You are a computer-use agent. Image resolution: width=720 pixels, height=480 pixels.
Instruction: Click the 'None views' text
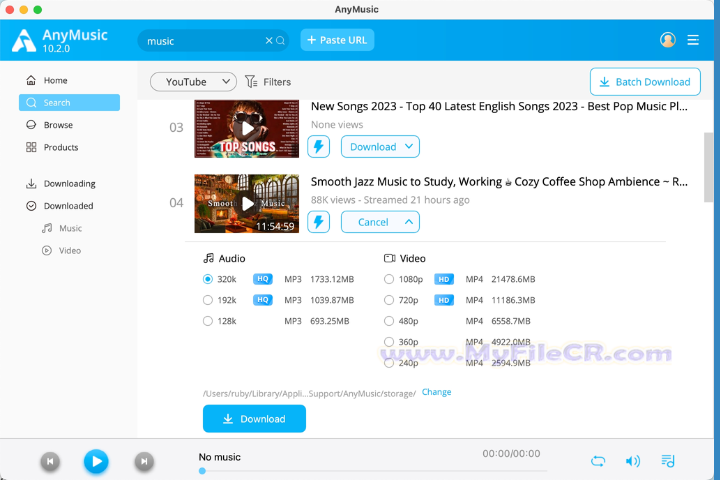pos(337,124)
